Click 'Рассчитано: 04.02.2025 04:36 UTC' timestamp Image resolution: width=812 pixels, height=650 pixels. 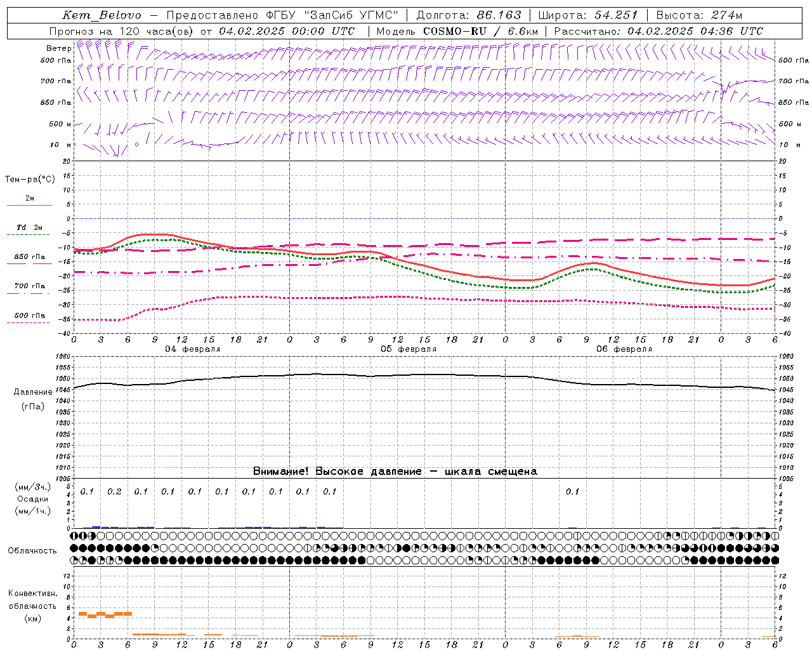[658, 31]
